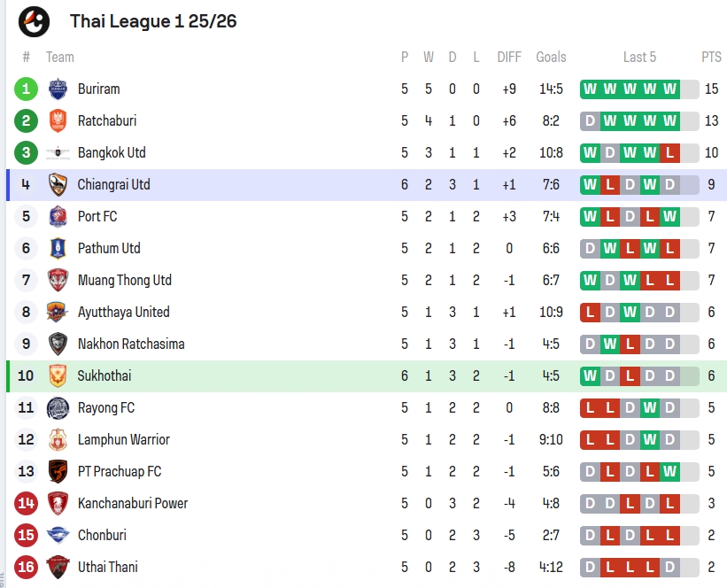Click the red L badge for Bangkok Utd
The height and width of the screenshot is (588, 727).
[669, 152]
